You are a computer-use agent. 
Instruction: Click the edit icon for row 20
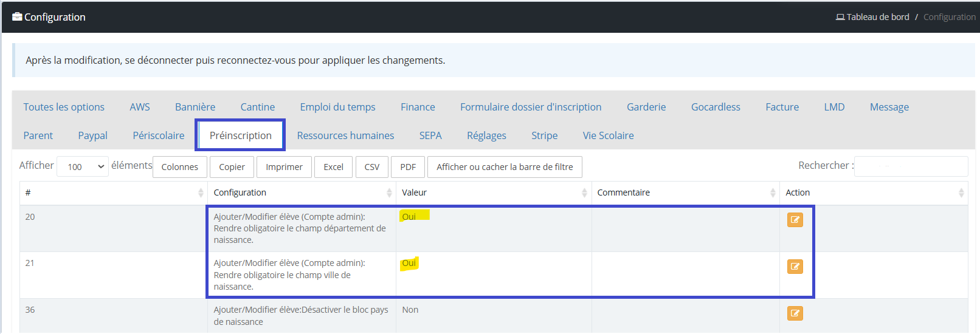tap(795, 220)
